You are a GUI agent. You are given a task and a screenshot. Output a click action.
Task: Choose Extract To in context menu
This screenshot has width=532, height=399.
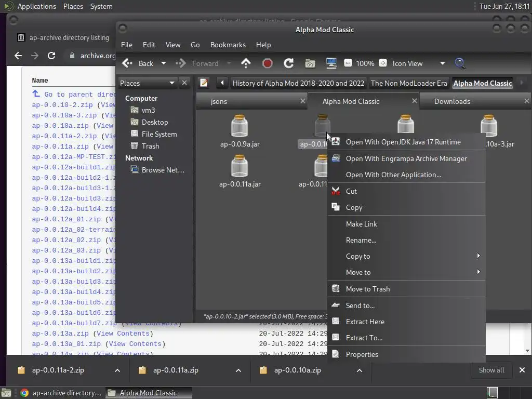point(406,338)
